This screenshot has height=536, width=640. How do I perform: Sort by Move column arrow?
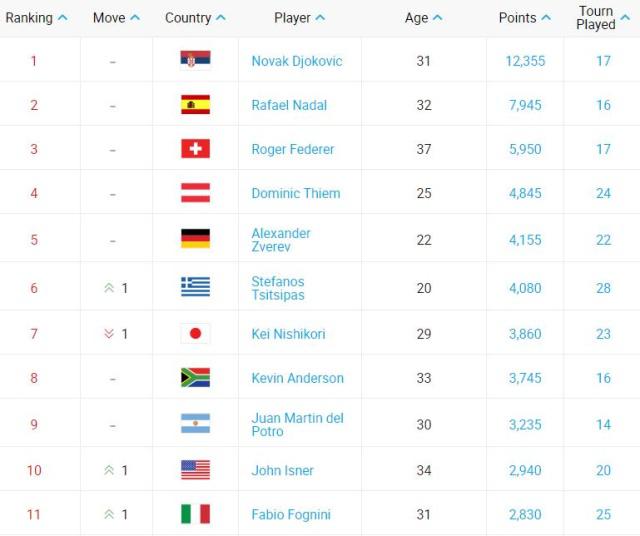[135, 18]
